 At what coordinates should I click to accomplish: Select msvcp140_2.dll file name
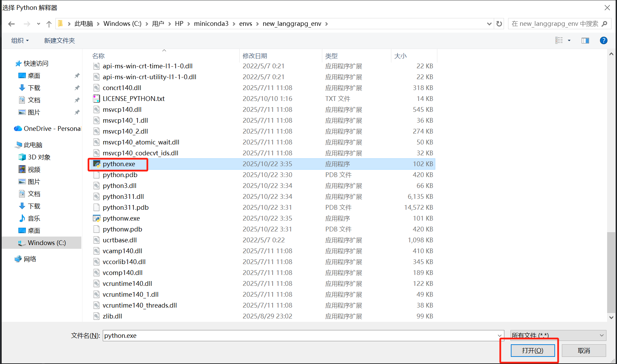coord(125,131)
